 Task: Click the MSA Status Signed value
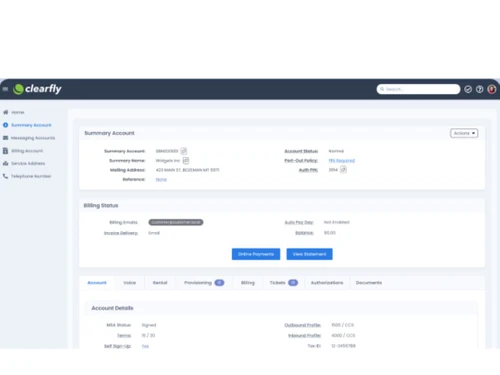point(149,325)
